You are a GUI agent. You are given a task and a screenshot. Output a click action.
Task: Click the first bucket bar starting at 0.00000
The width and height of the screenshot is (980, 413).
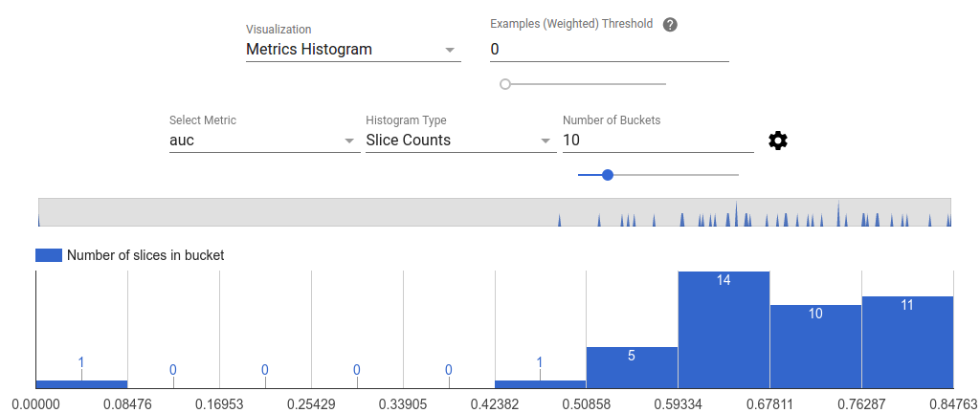click(81, 382)
